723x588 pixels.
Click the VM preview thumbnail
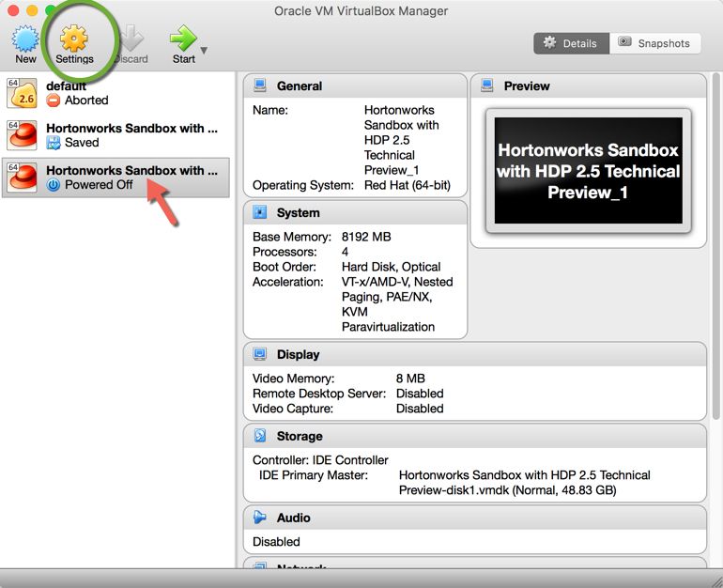tap(589, 171)
